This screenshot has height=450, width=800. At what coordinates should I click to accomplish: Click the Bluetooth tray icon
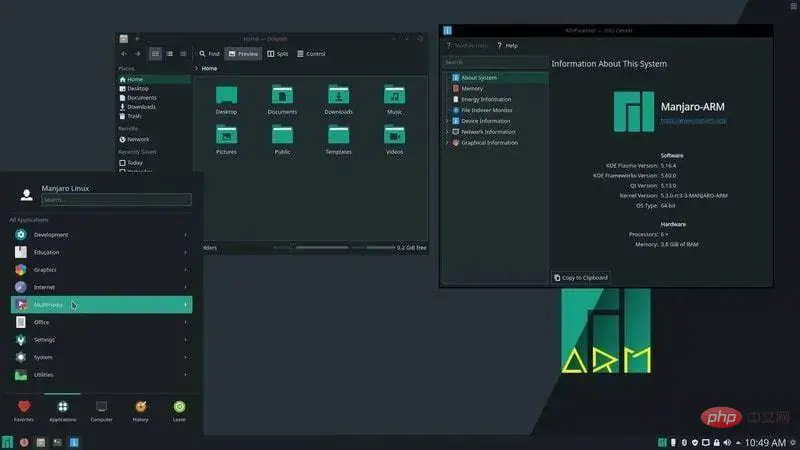coord(684,442)
